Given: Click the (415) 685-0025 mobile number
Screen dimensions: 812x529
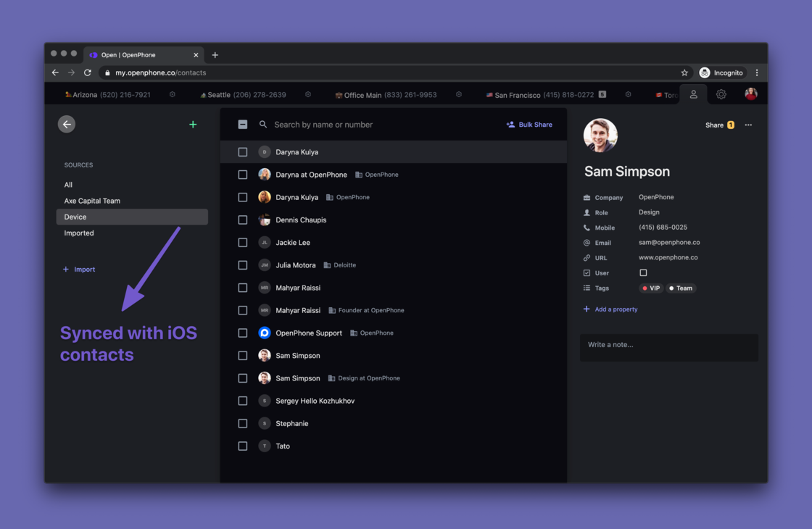Looking at the screenshot, I should 663,228.
